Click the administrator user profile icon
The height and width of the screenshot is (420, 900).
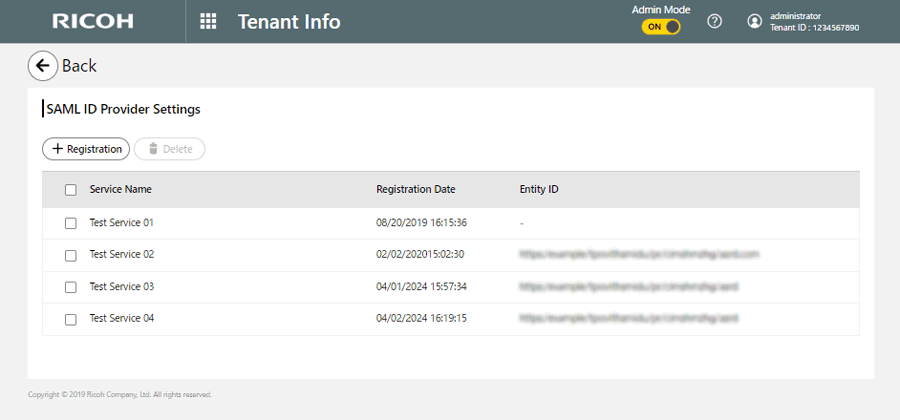(x=755, y=22)
